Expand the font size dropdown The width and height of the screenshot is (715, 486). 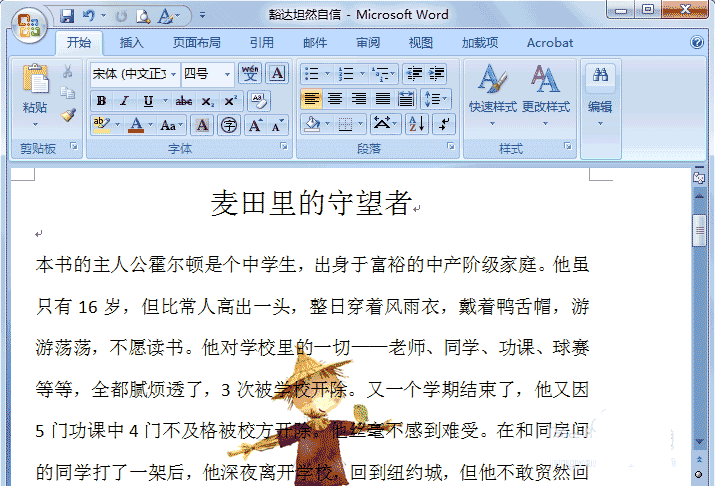coord(228,74)
